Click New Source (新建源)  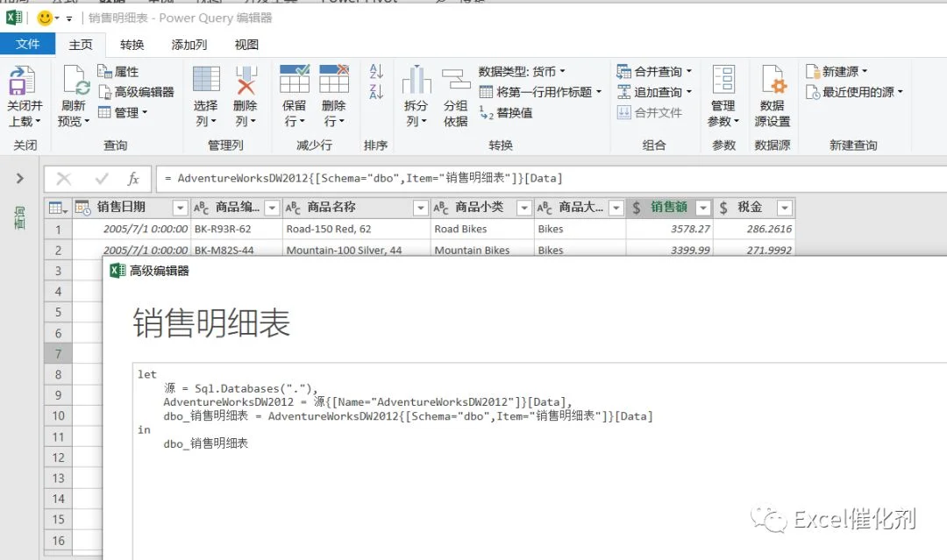837,72
